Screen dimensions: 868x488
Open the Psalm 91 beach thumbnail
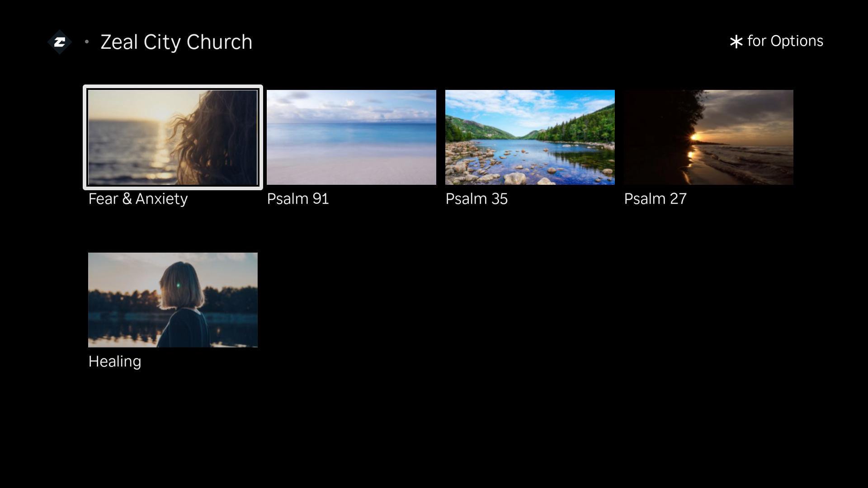pyautogui.click(x=351, y=137)
